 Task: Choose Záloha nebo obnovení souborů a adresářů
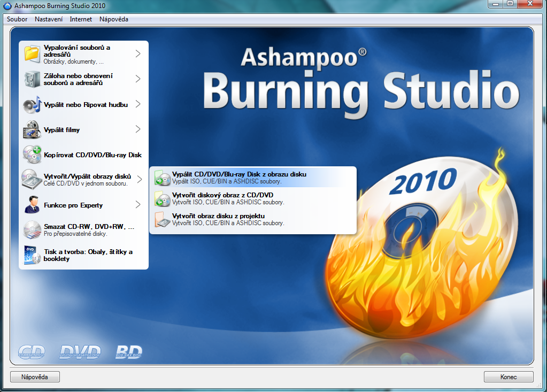[x=83, y=79]
